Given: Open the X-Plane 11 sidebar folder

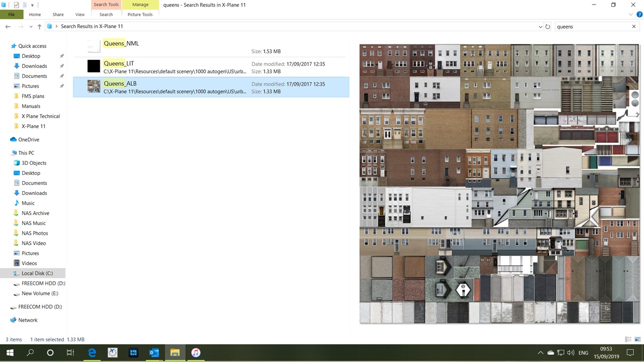Looking at the screenshot, I should (x=33, y=126).
